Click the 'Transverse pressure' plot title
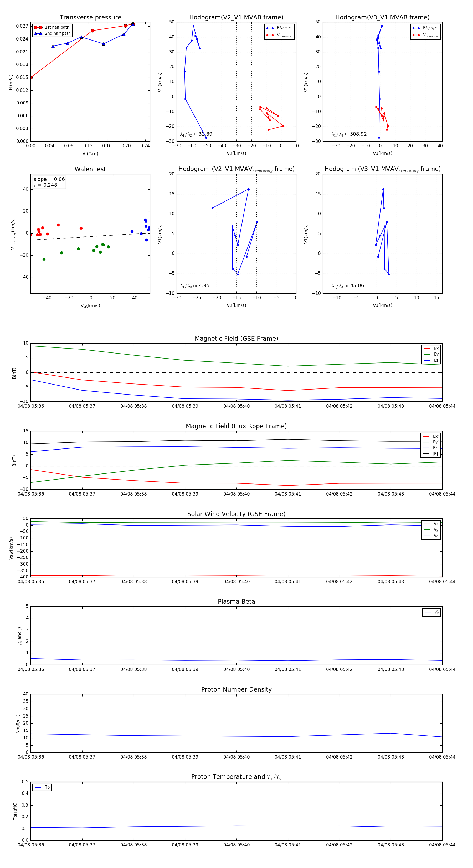473x868 pixels. 90,18
